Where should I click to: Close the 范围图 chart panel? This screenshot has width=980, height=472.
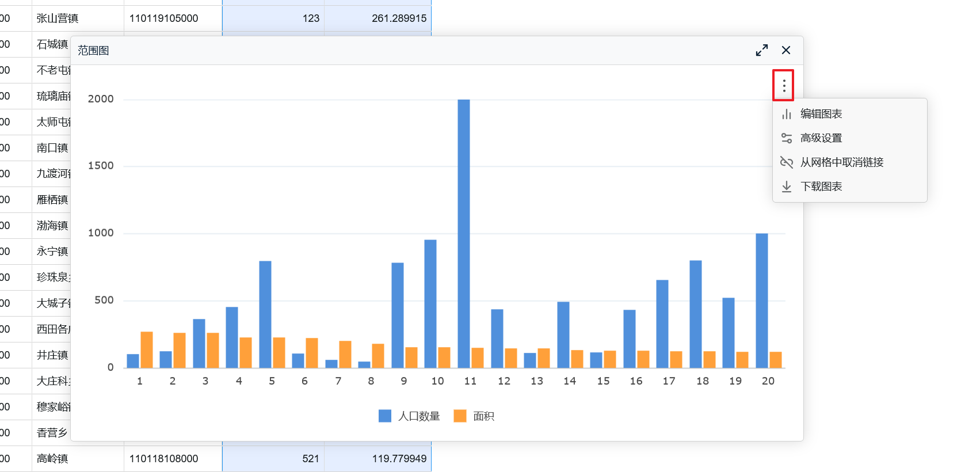785,51
